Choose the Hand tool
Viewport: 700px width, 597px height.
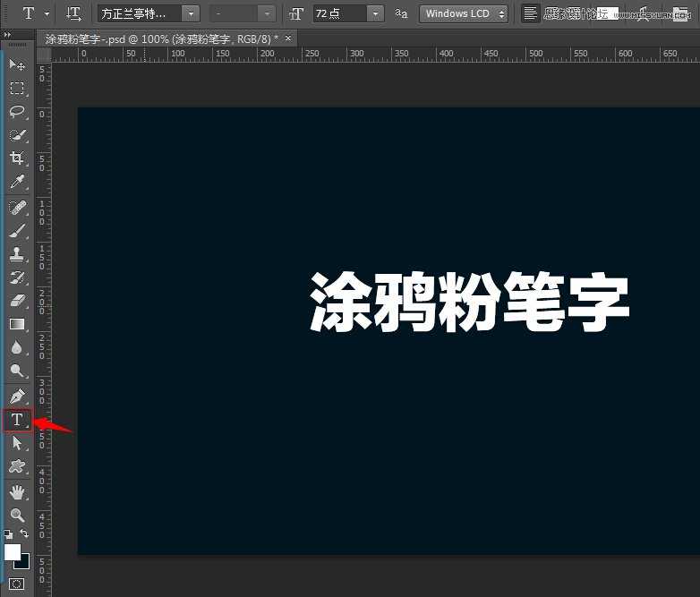[x=17, y=491]
